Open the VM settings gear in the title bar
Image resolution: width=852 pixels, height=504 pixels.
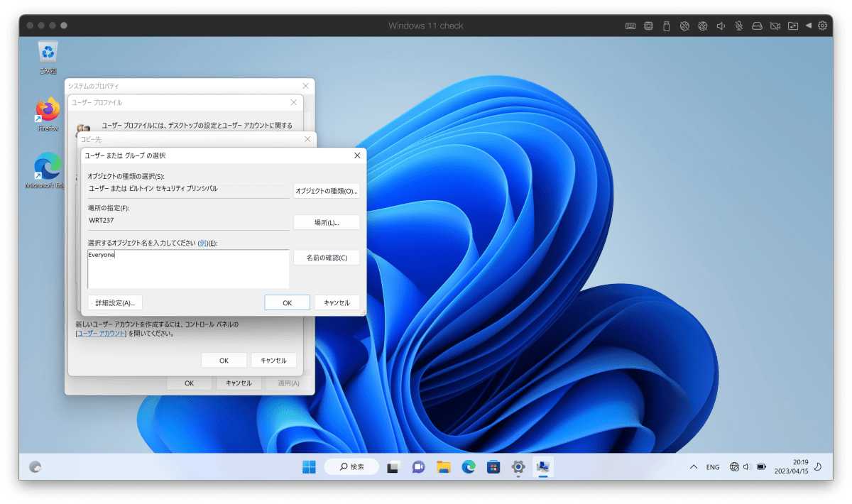pos(822,26)
